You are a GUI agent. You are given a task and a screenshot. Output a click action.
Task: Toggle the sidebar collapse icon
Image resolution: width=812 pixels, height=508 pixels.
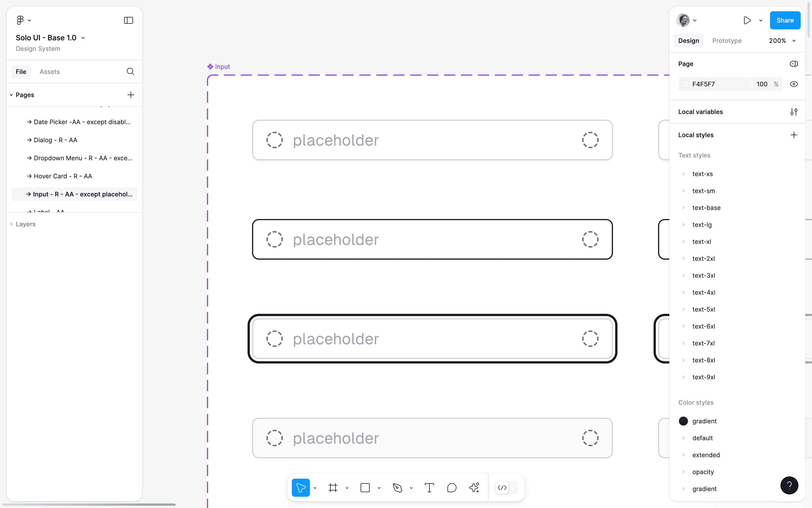129,21
